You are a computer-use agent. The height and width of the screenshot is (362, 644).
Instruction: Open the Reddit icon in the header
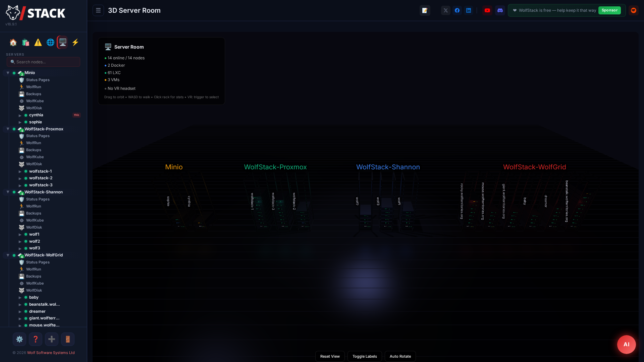(634, 10)
